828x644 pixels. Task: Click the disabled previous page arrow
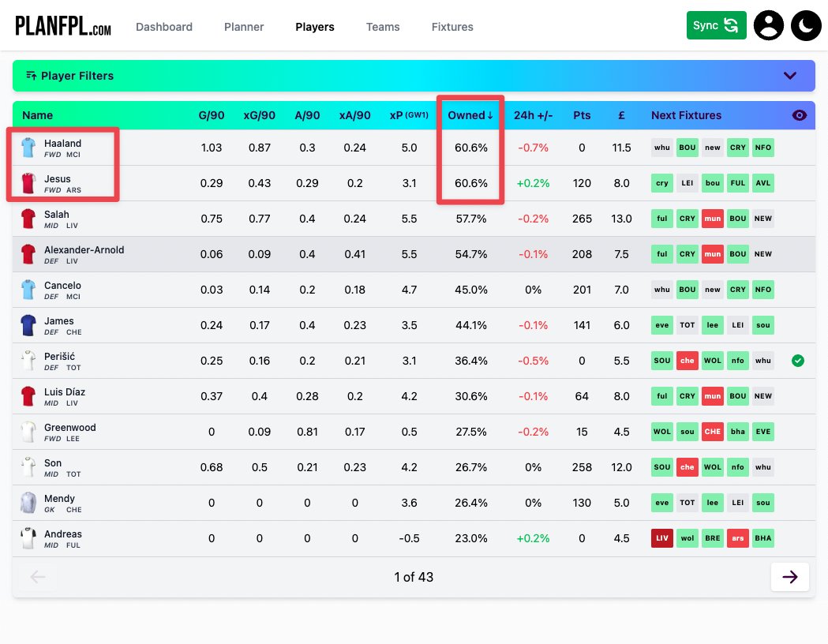(x=37, y=577)
